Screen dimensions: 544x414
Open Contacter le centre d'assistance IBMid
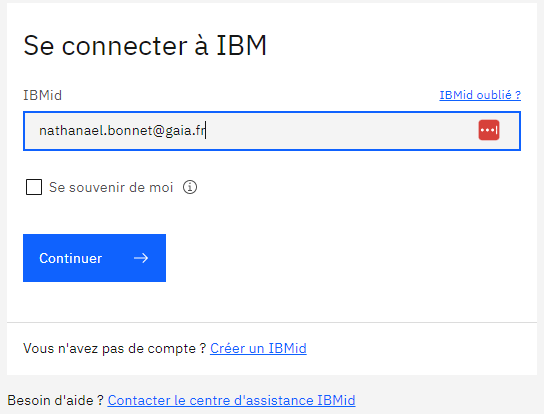coord(231,400)
